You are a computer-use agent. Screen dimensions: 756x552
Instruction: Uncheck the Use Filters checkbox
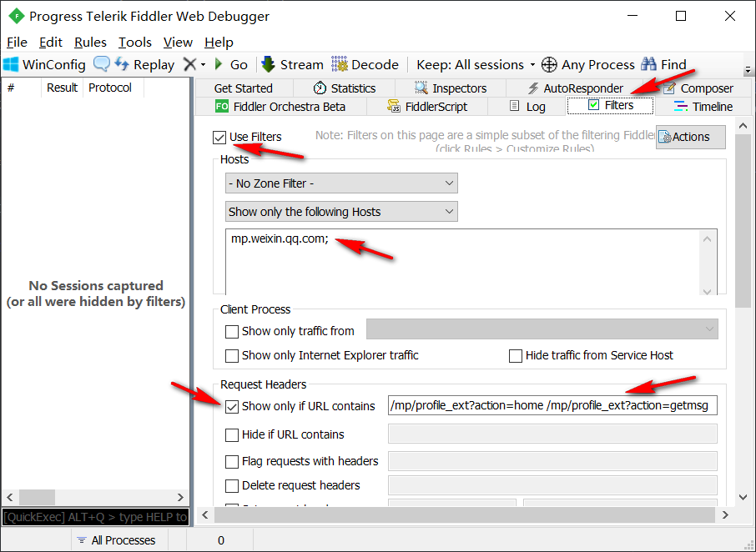click(219, 138)
